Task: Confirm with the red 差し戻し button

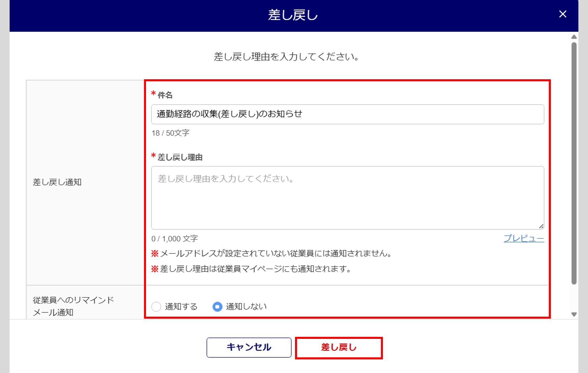Action: (339, 347)
